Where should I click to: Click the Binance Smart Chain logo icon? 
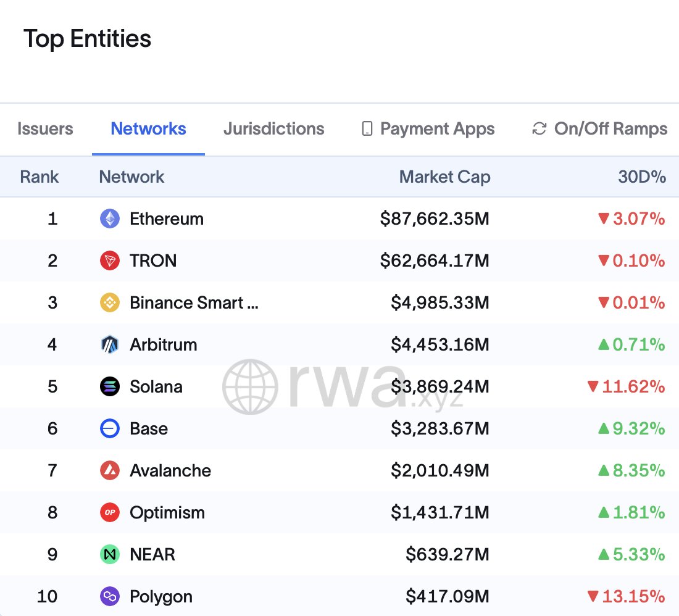pyautogui.click(x=110, y=302)
